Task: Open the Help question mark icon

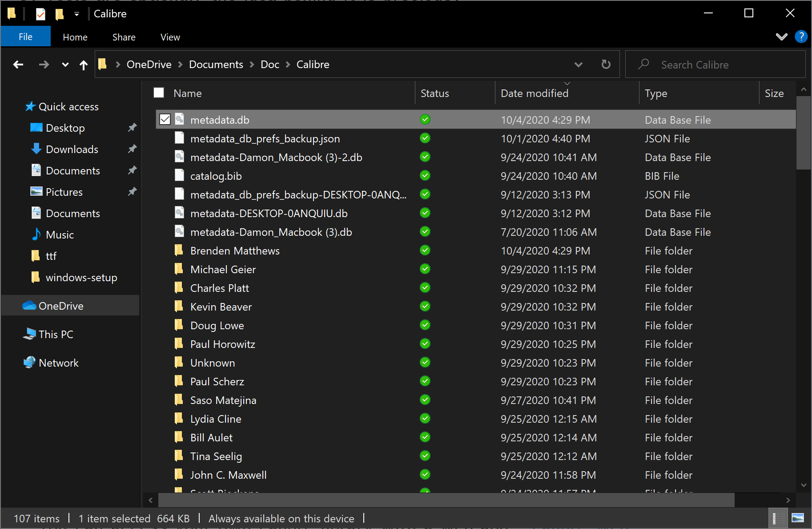Action: (801, 36)
